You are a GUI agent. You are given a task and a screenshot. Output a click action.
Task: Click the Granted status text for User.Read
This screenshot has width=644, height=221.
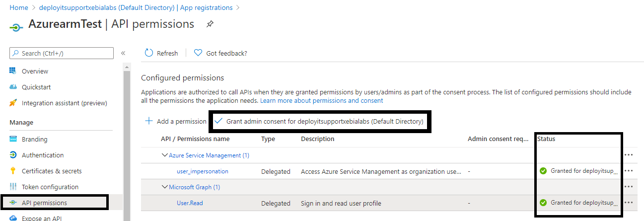coord(584,203)
